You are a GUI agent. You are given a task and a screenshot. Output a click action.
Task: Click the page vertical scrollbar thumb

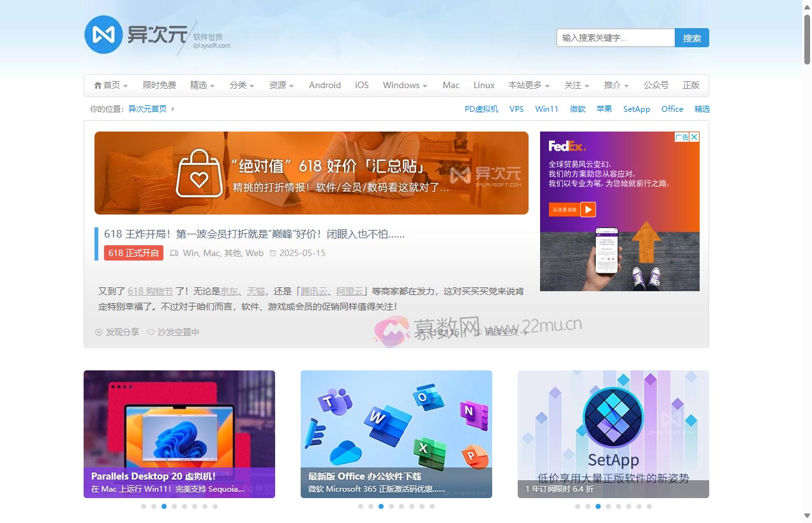807,38
